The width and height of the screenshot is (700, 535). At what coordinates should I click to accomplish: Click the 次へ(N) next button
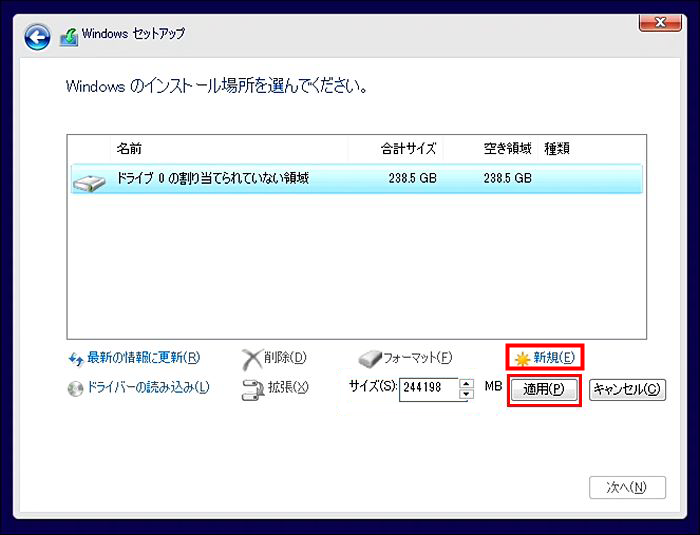click(x=627, y=487)
